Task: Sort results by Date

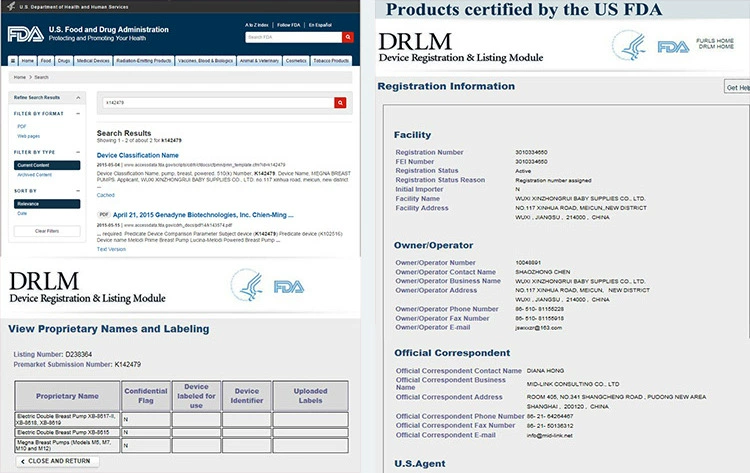Action: tap(22, 213)
